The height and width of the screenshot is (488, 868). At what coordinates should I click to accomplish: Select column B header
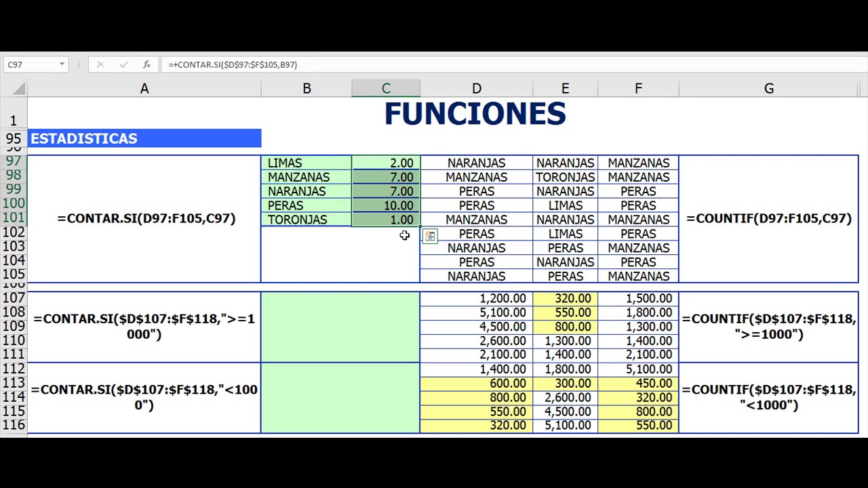(307, 88)
